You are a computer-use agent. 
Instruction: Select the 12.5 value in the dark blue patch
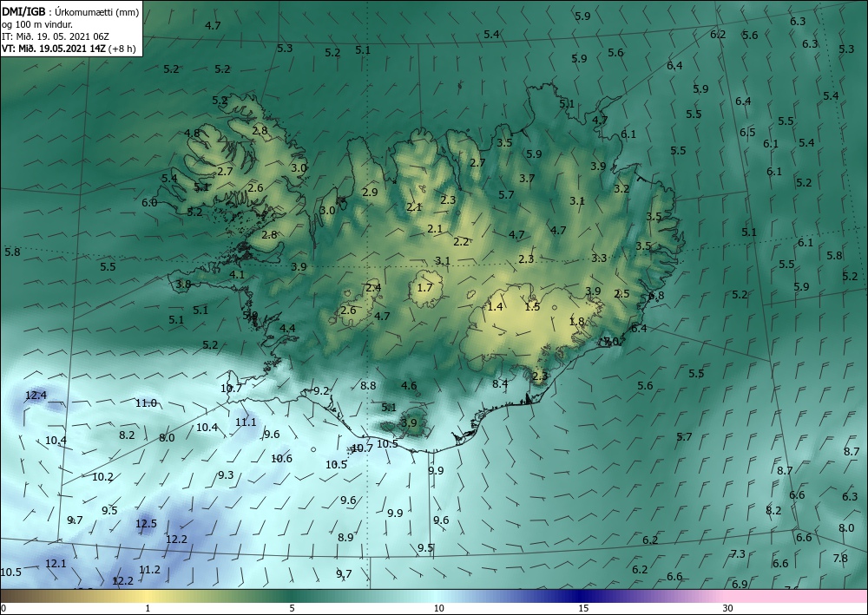click(146, 523)
